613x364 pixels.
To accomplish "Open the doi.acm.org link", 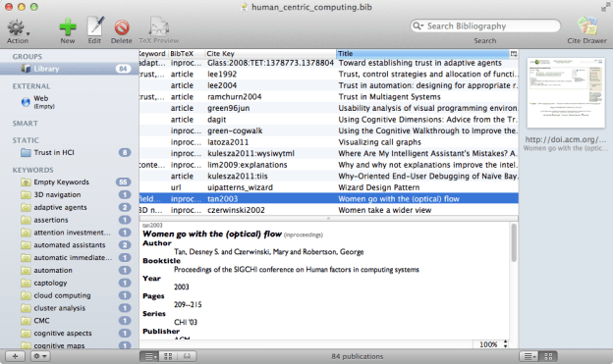I will coord(565,139).
